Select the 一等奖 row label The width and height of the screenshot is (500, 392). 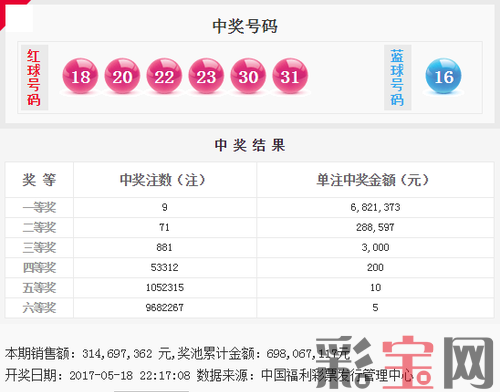click(x=39, y=207)
